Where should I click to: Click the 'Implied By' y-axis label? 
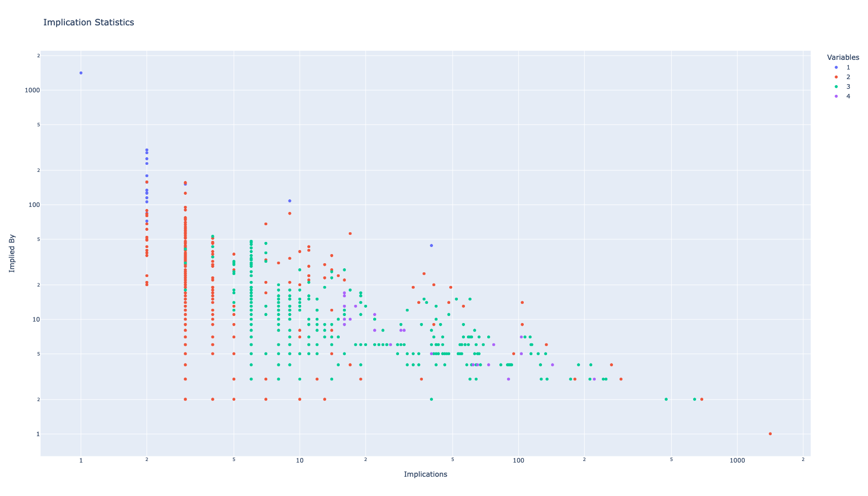(12, 254)
